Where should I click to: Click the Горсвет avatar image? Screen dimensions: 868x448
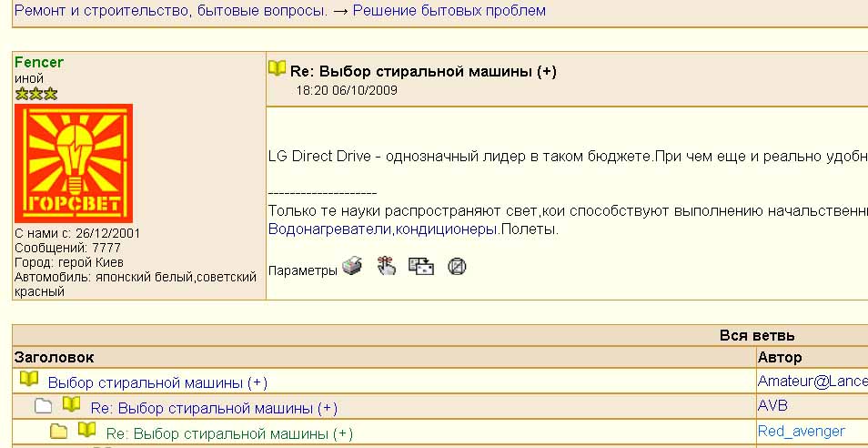pyautogui.click(x=74, y=163)
